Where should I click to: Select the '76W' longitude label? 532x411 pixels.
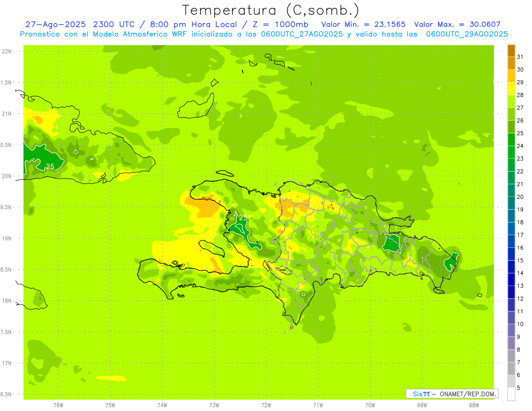58,405
